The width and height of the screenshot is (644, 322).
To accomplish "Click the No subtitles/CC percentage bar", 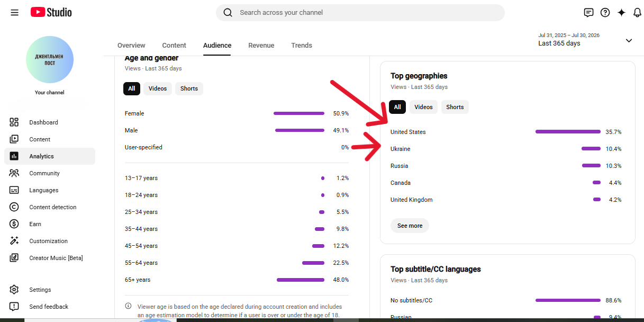I will [x=568, y=300].
